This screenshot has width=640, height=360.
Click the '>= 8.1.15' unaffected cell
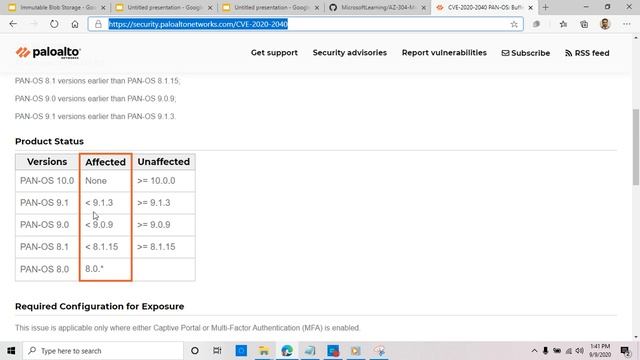[x=164, y=247]
